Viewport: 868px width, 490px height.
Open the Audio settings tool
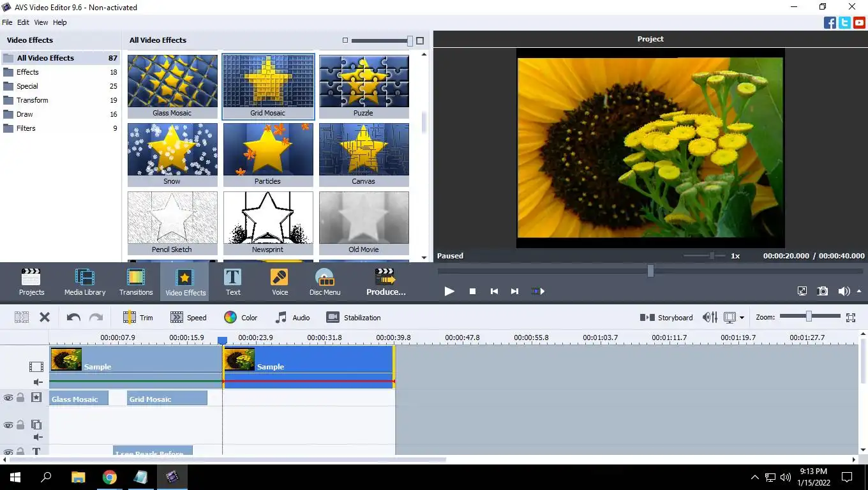292,317
